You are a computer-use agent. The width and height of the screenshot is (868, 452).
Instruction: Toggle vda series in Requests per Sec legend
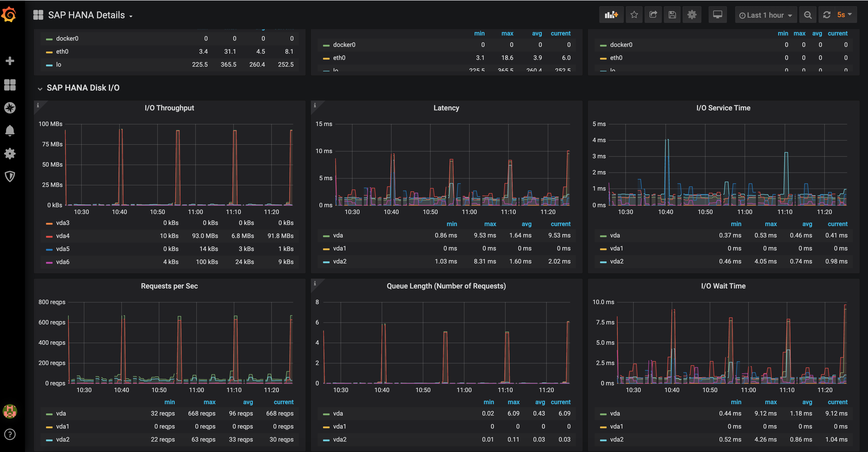[x=61, y=413]
